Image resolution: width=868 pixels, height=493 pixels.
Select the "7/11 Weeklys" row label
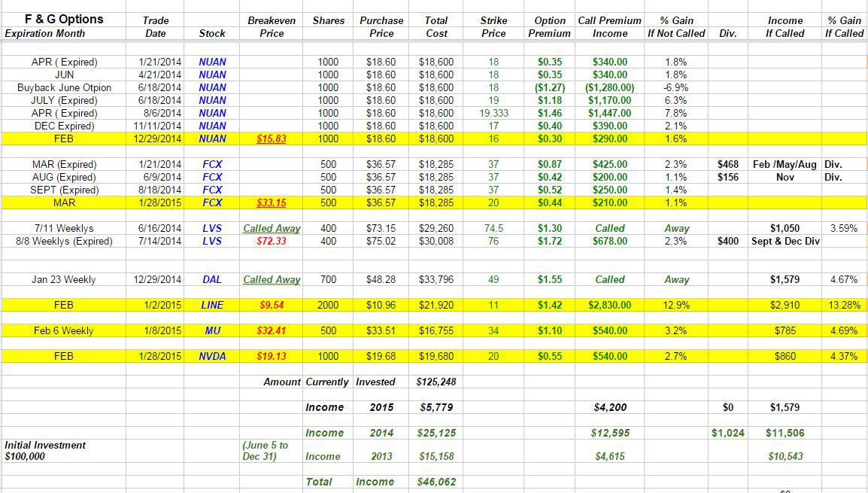pyautogui.click(x=64, y=228)
